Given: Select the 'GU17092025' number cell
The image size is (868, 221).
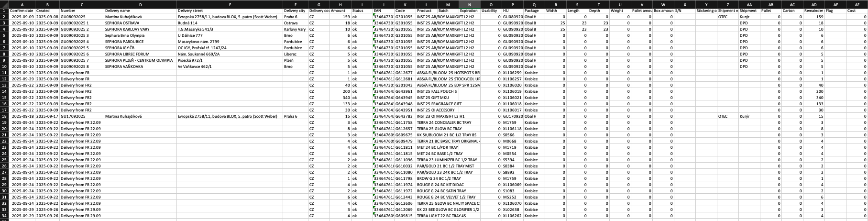Looking at the screenshot, I should point(81,116).
